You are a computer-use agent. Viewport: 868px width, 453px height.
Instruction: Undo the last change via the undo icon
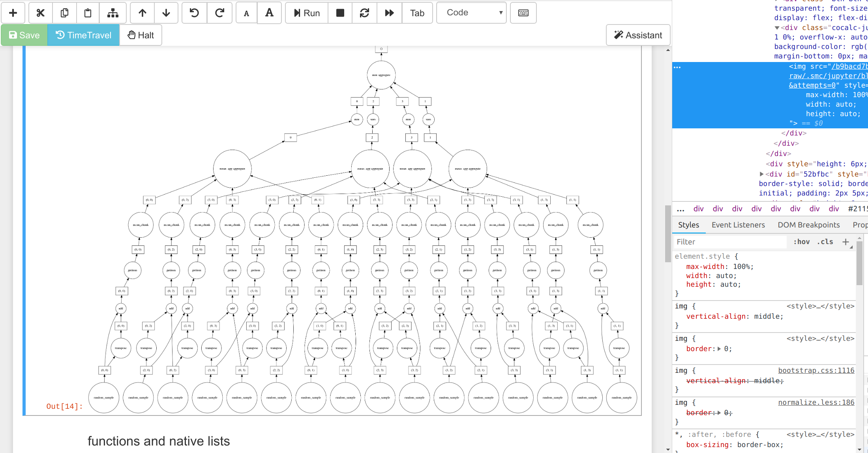pos(194,13)
